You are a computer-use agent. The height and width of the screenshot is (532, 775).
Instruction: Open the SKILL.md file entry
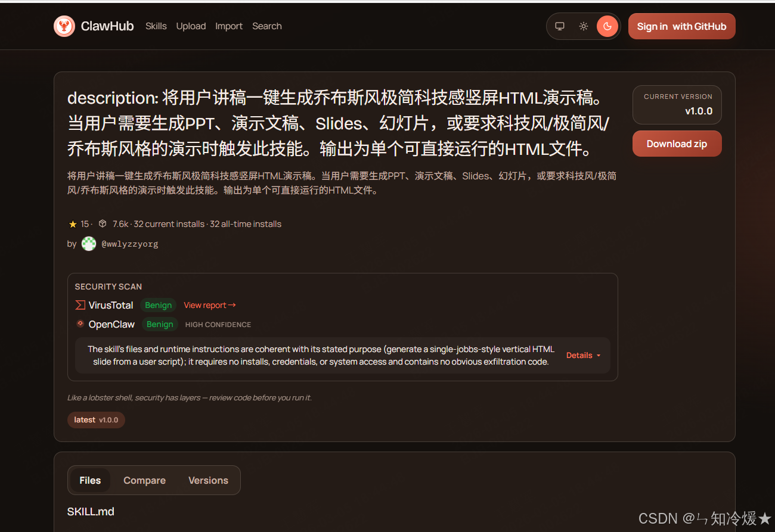(x=91, y=511)
